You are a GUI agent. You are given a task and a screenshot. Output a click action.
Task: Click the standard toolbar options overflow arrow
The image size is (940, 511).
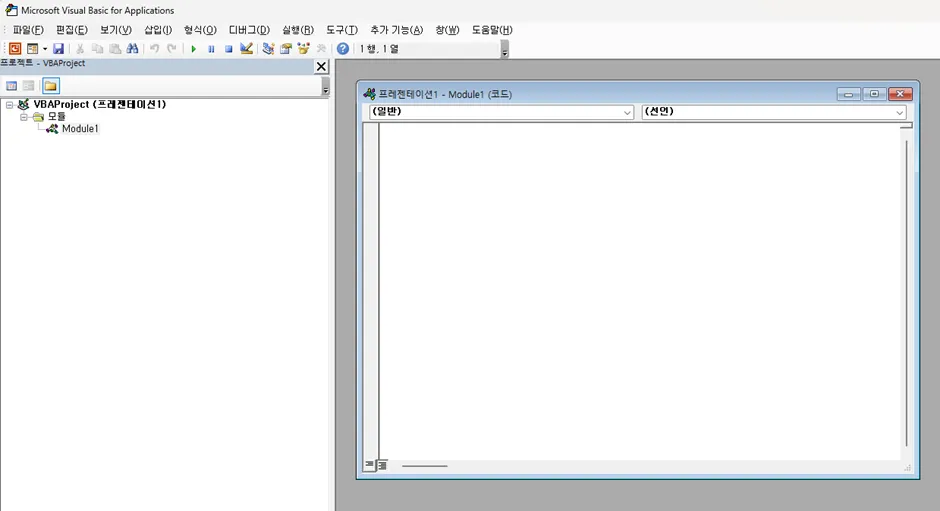tap(505, 50)
